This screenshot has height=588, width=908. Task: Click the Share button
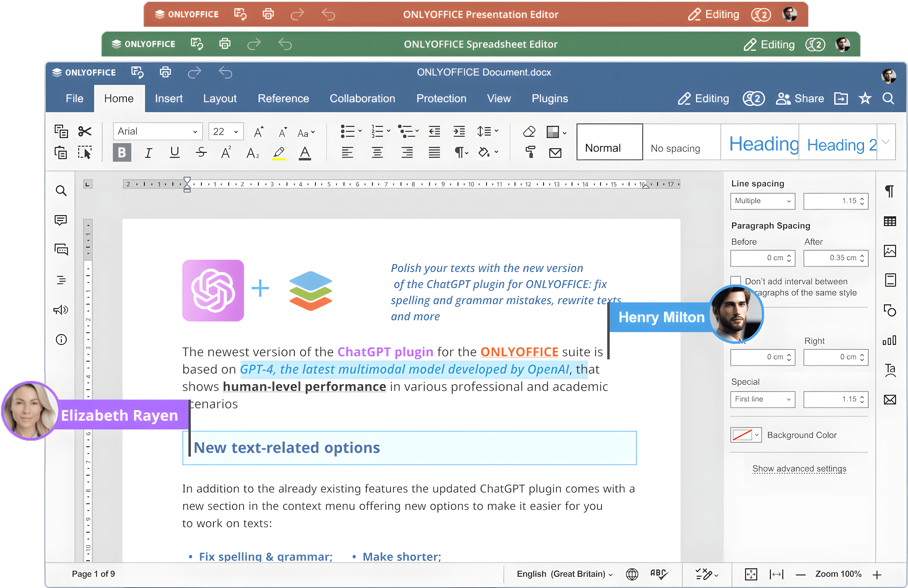[x=800, y=99]
